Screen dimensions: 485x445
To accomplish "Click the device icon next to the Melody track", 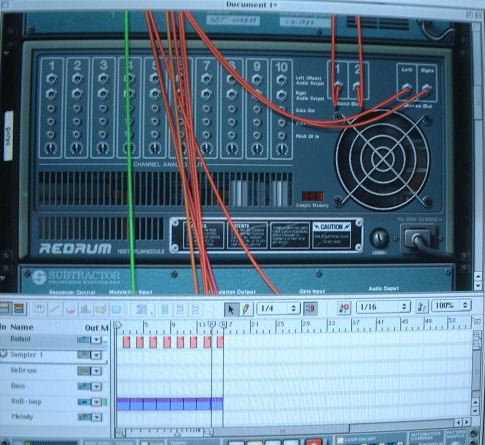I will coord(84,417).
